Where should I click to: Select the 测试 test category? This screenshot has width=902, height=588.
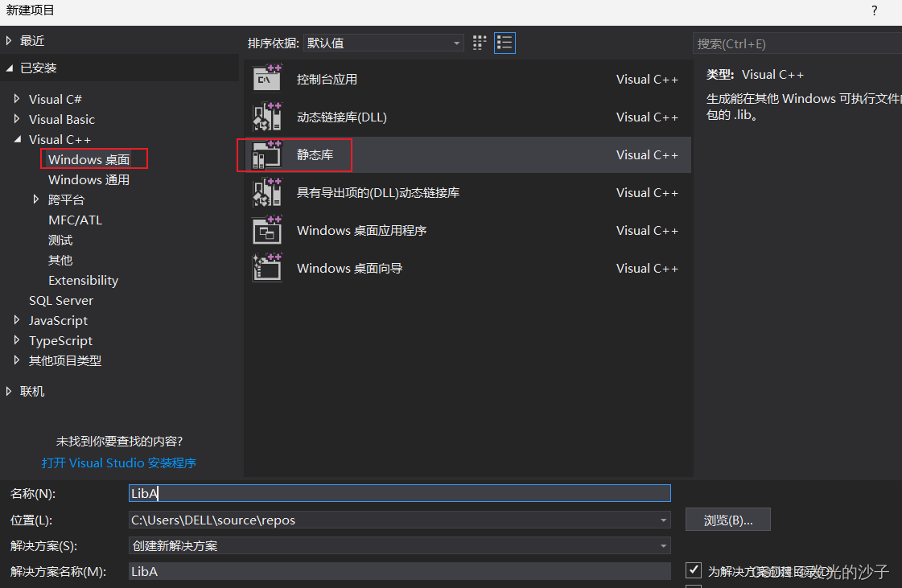60,240
